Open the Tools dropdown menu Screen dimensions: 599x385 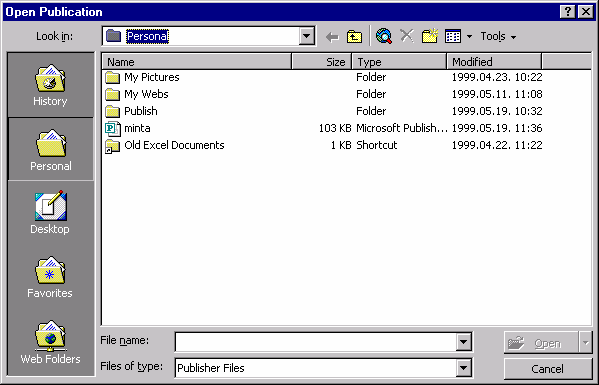point(498,37)
